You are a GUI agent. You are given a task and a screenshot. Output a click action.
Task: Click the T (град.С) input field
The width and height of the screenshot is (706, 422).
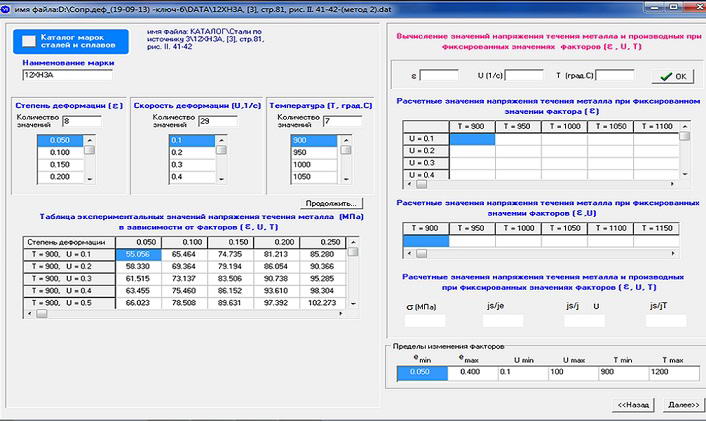(615, 75)
